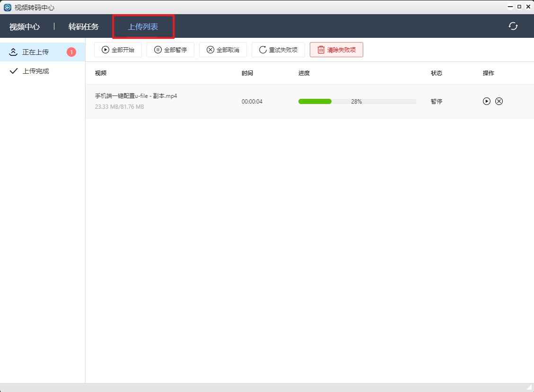Click the 时间 column header
The image size is (534, 392).
pyautogui.click(x=247, y=73)
